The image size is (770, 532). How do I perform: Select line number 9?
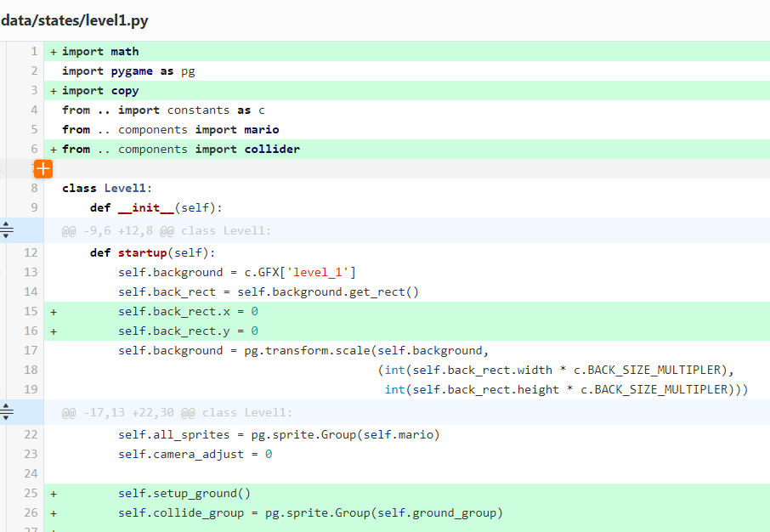pos(34,208)
